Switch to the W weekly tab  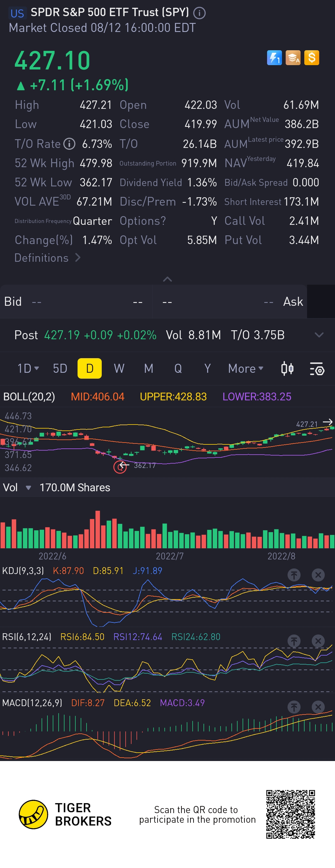pos(119,368)
